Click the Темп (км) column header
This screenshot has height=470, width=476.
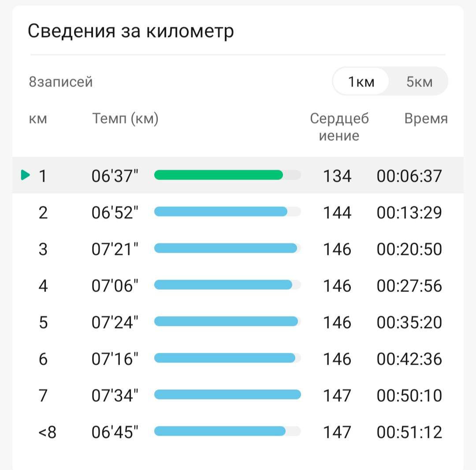(x=125, y=119)
